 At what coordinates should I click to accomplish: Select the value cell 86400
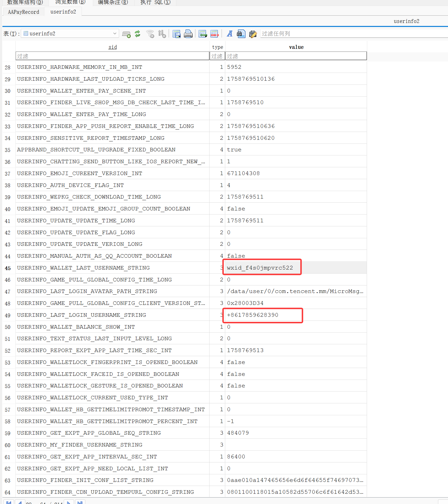pyautogui.click(x=296, y=457)
